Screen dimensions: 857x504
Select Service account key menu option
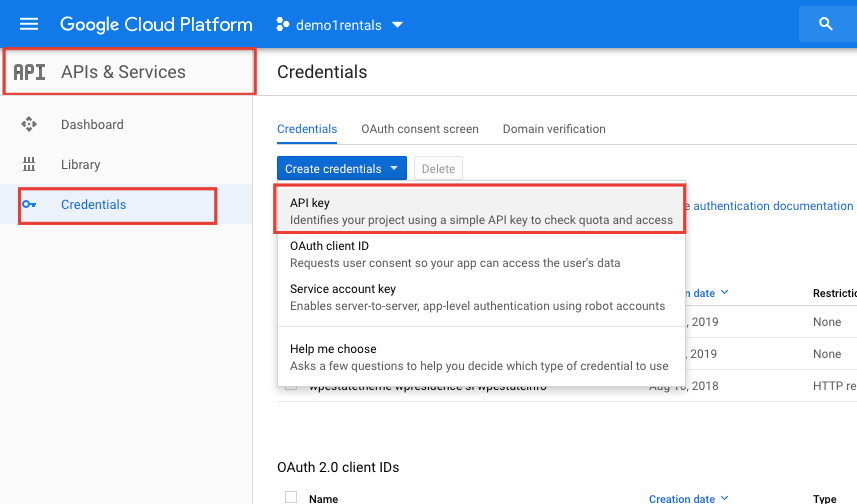(x=481, y=297)
